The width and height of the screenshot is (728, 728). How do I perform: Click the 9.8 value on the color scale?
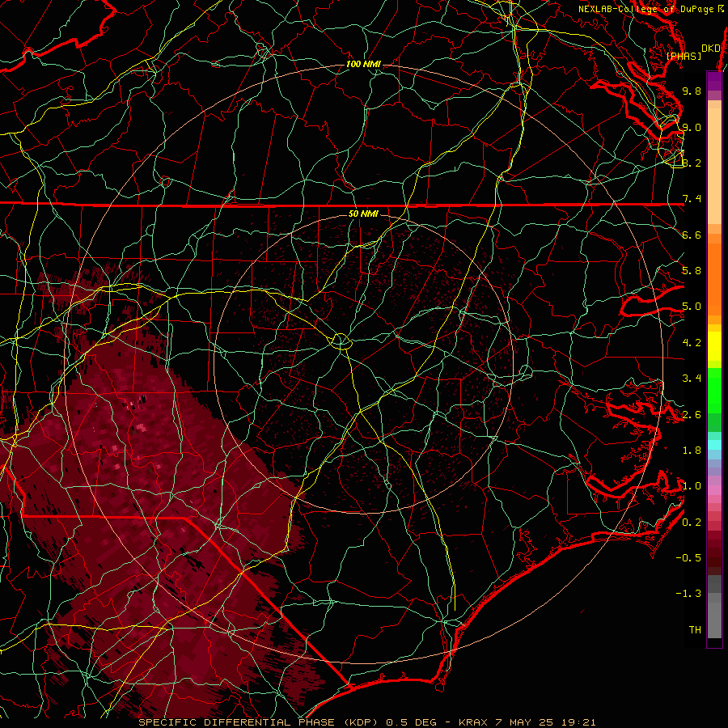click(692, 91)
